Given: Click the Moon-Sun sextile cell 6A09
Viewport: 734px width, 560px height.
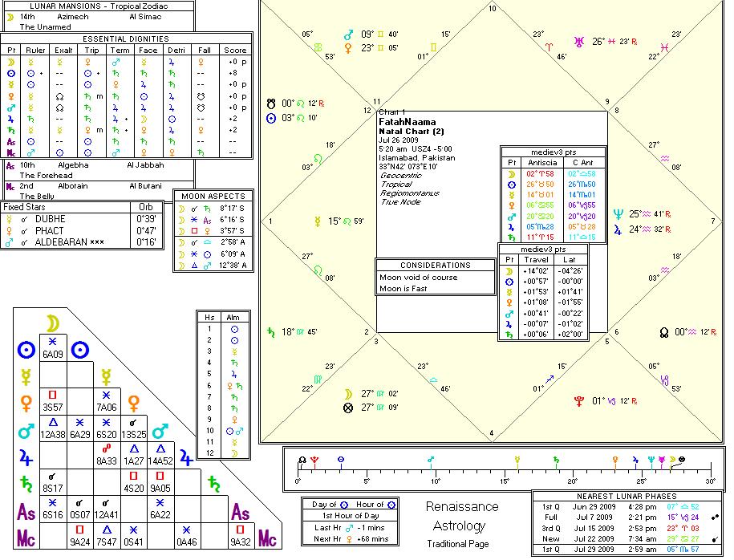Looking at the screenshot, I should coord(53,348).
